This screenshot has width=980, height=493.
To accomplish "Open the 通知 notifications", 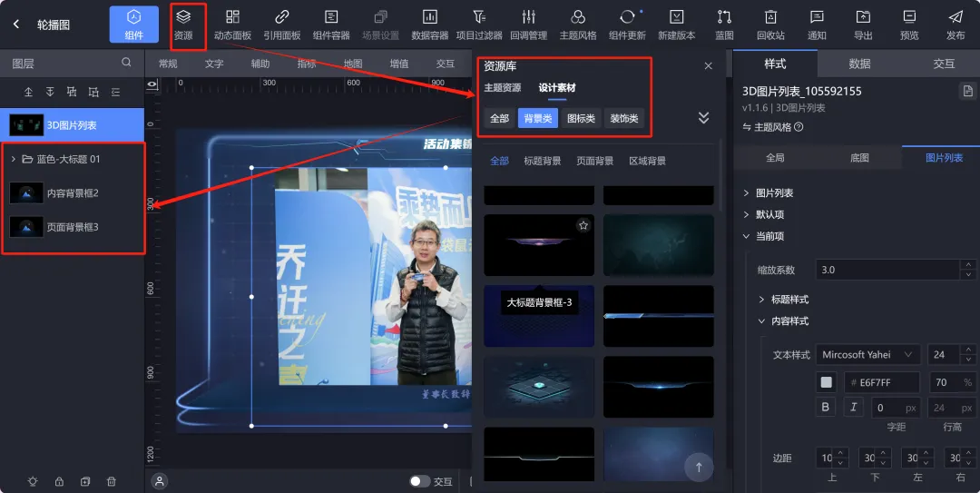I will [817, 25].
